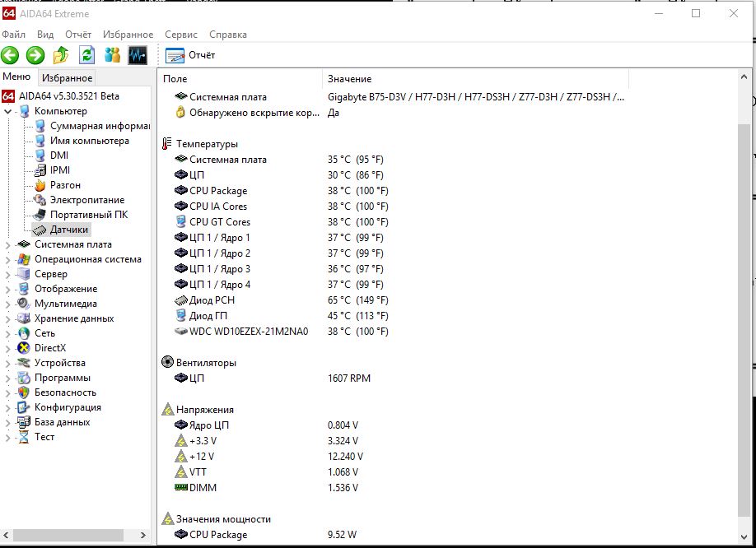
Task: Select the CPU IA Cores row
Action: [282, 206]
